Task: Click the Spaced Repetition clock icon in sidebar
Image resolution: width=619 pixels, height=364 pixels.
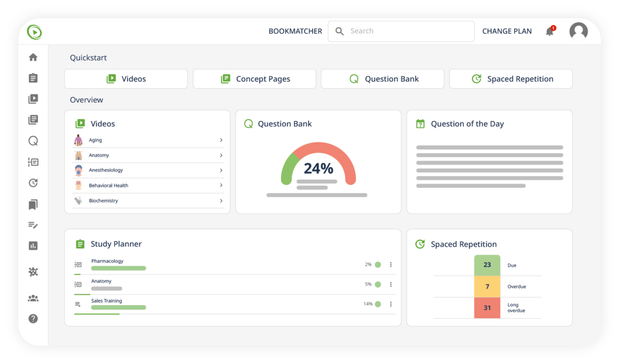Action: [x=33, y=183]
